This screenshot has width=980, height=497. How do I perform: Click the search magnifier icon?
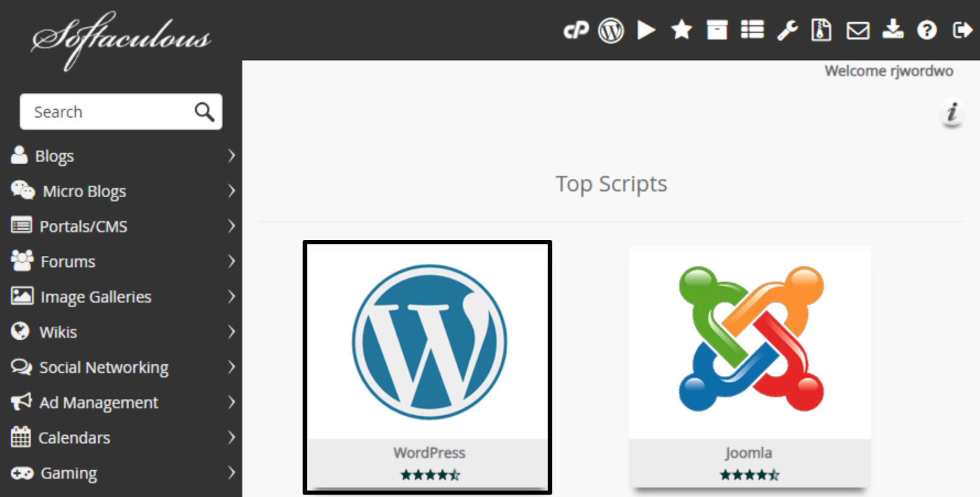tap(204, 112)
